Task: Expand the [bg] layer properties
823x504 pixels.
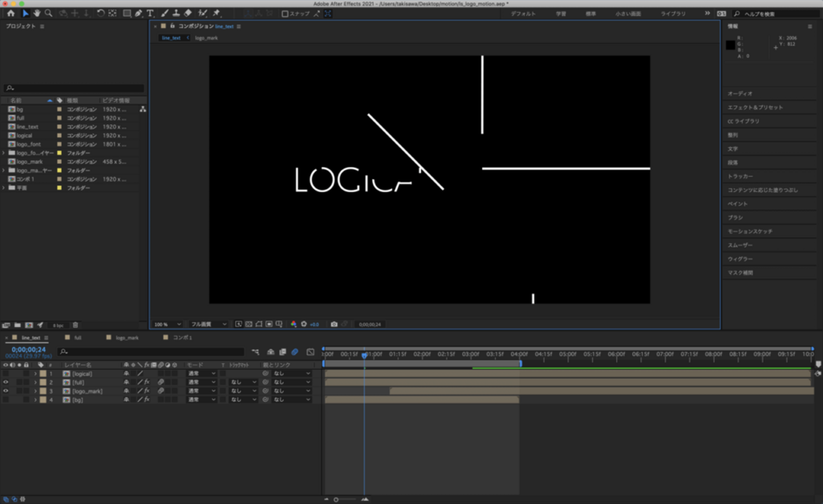Action: pos(35,400)
